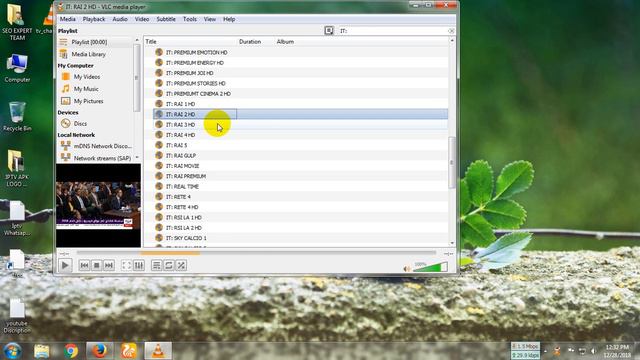Open My Music in sidebar

(x=86, y=89)
